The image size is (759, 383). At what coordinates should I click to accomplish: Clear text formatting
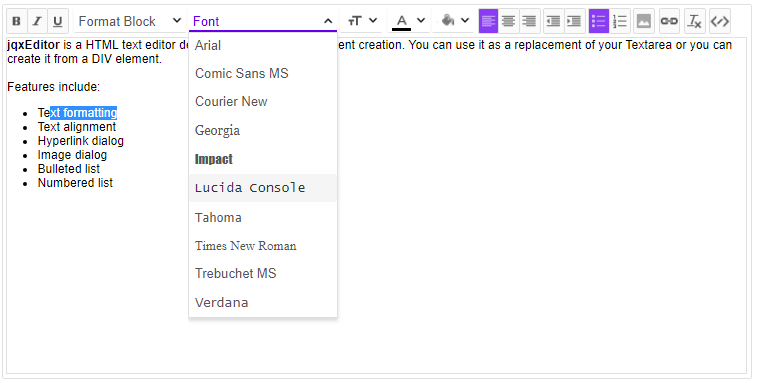coord(695,21)
